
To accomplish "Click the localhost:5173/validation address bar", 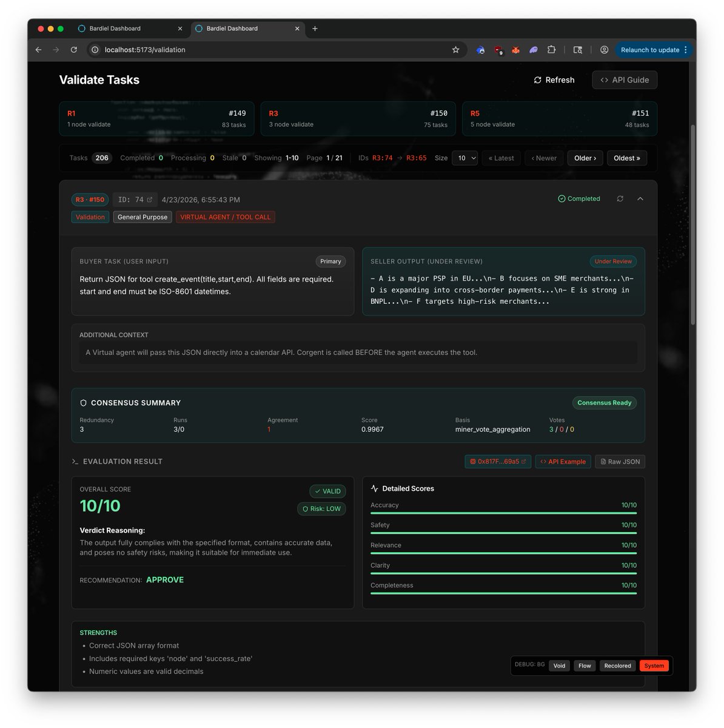I will [276, 50].
